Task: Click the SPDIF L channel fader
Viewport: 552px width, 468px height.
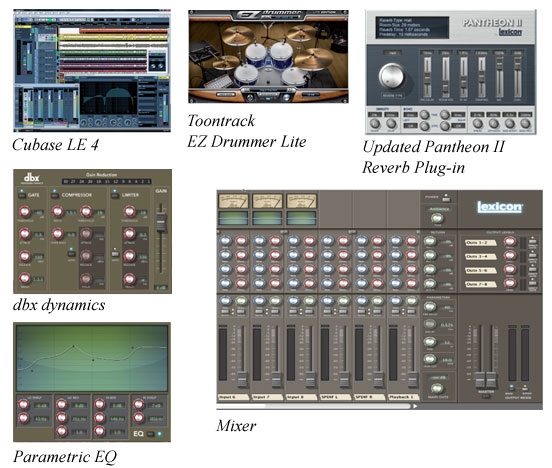Action: click(344, 379)
